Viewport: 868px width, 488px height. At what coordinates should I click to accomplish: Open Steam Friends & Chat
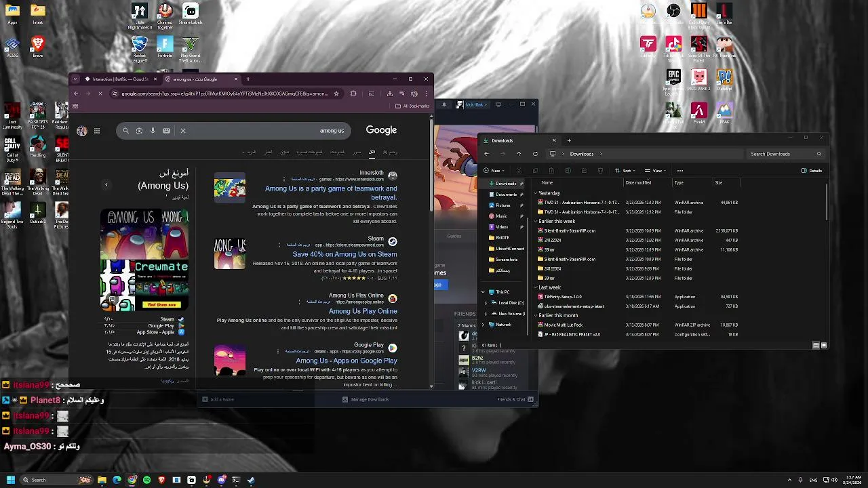(515, 399)
